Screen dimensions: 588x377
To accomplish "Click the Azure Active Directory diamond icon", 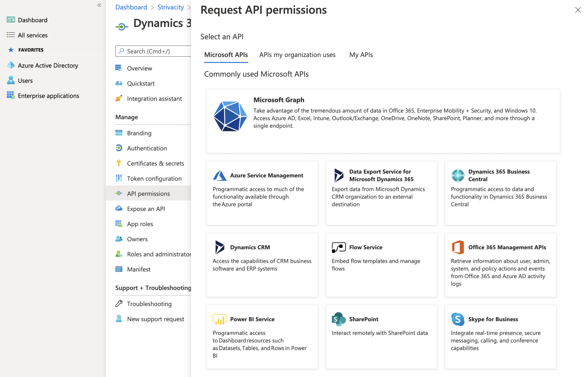I will click(11, 65).
